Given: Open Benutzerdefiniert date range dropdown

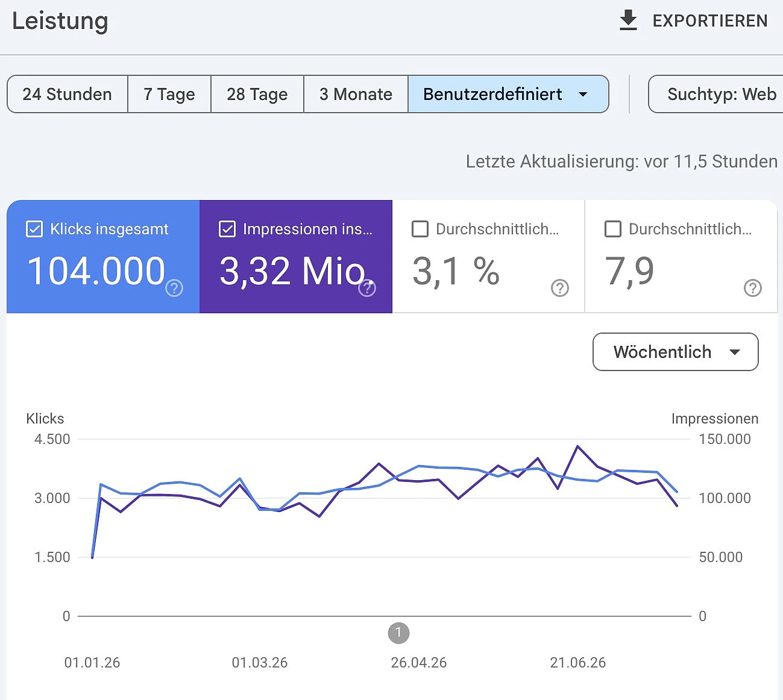Looking at the screenshot, I should click(508, 94).
